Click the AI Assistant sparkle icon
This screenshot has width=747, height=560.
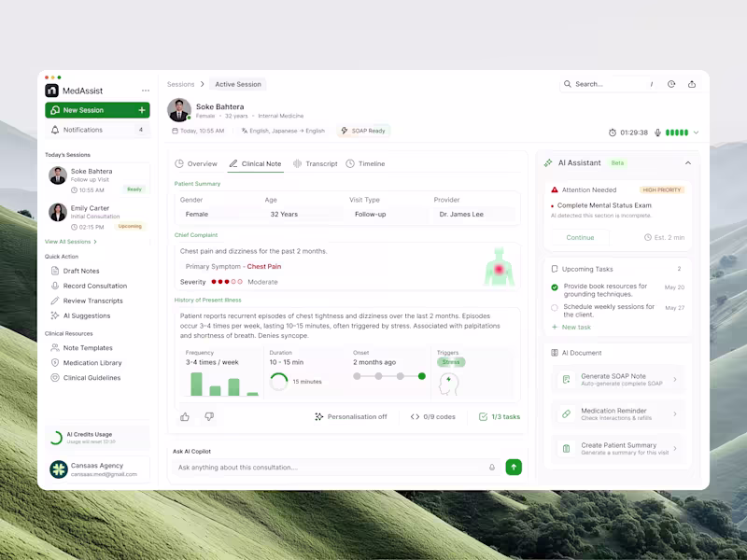548,162
